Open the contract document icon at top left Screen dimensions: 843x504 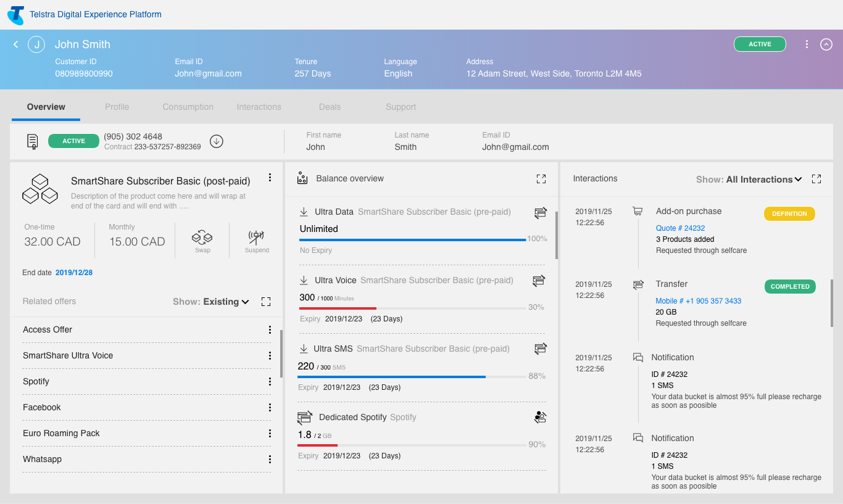tap(32, 141)
